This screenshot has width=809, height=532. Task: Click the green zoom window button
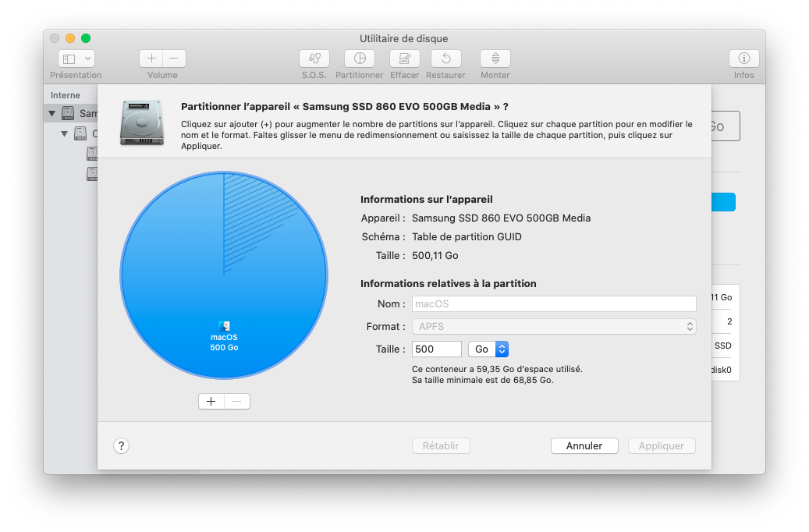coord(86,38)
